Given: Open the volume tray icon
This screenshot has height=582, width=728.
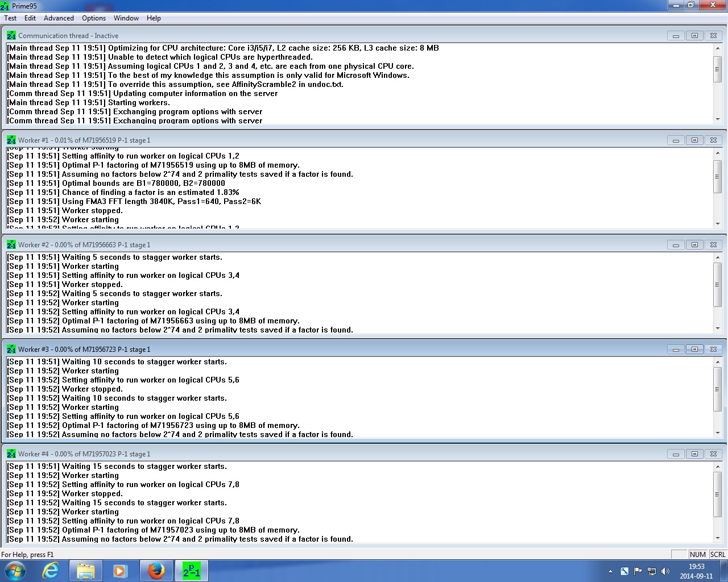Looking at the screenshot, I should click(x=665, y=571).
